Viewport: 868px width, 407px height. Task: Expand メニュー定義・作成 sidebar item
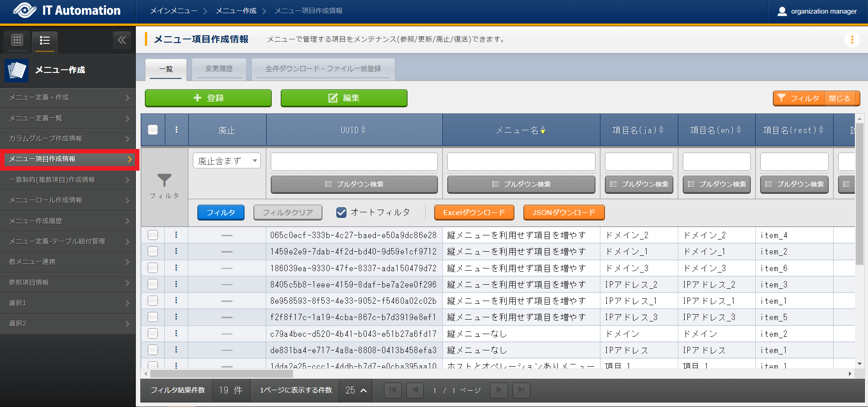[68, 97]
